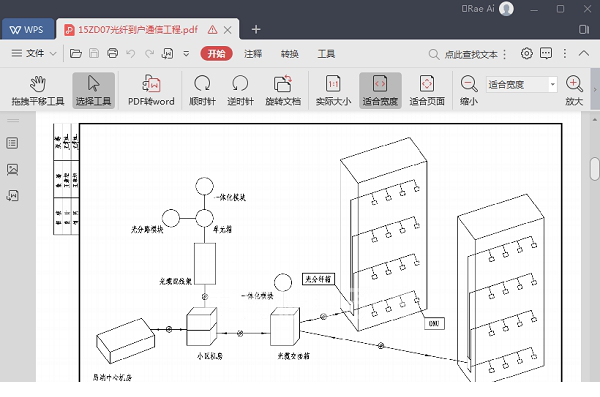Screen dimensions: 600x397
Task: Expand the 文件 menu dropdown arrow
Action: pos(53,54)
